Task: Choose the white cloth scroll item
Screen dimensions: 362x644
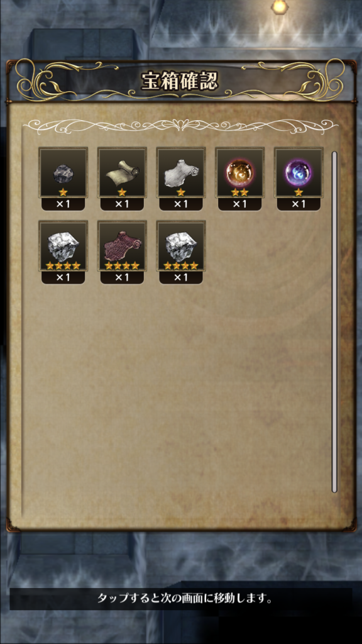Action: (181, 173)
